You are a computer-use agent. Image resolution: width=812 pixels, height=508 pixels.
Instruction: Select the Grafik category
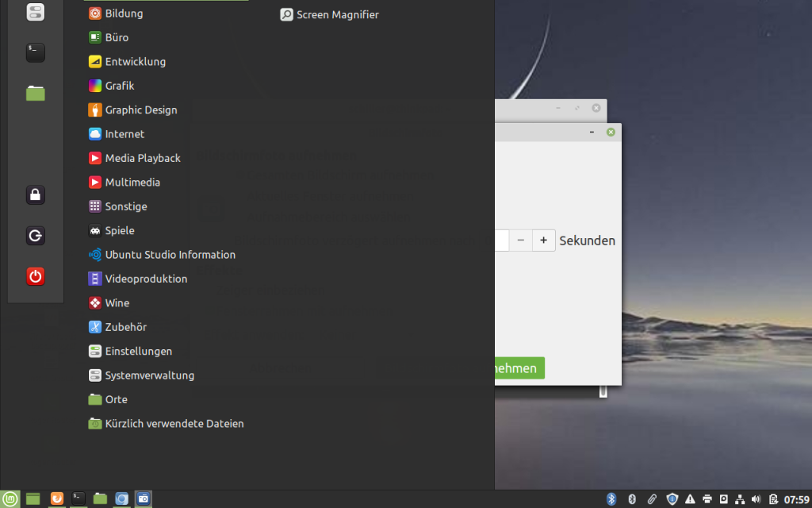[x=120, y=86]
